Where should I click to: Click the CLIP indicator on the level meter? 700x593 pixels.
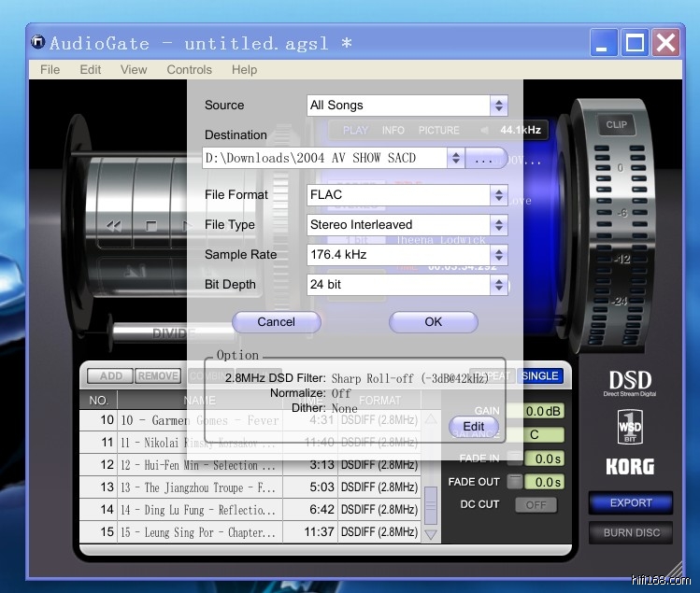coord(616,124)
